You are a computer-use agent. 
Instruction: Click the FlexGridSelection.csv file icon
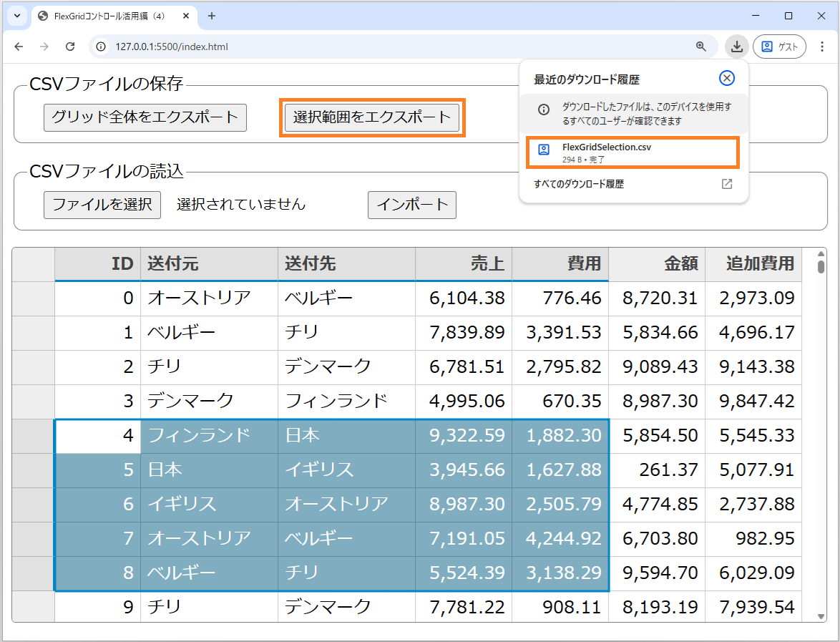[x=544, y=150]
